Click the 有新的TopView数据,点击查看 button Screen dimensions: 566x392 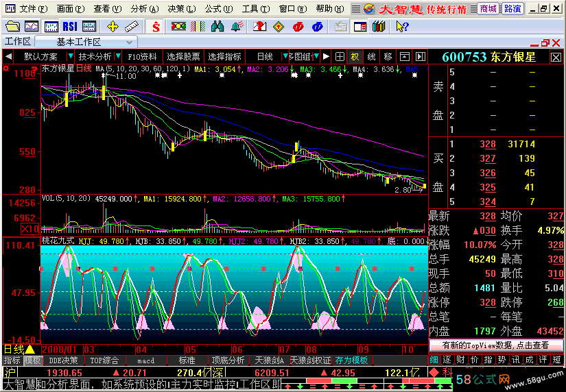[495, 345]
